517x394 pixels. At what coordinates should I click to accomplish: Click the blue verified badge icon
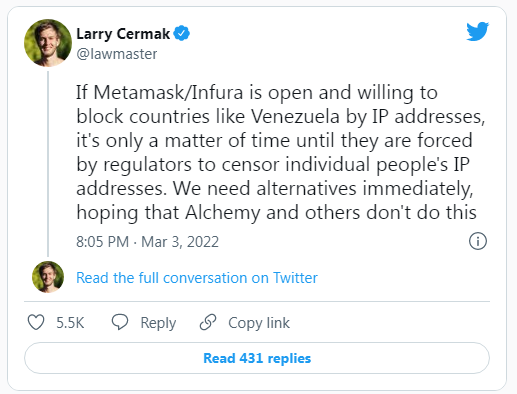pyautogui.click(x=182, y=33)
